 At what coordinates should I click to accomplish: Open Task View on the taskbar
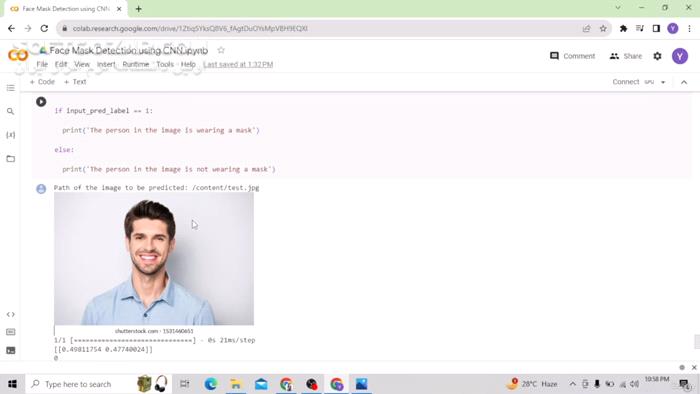[x=184, y=384]
